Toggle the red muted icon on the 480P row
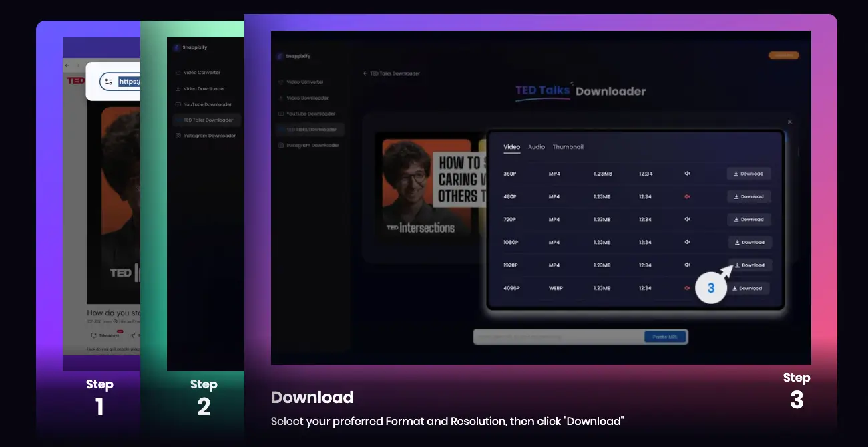 pos(687,196)
